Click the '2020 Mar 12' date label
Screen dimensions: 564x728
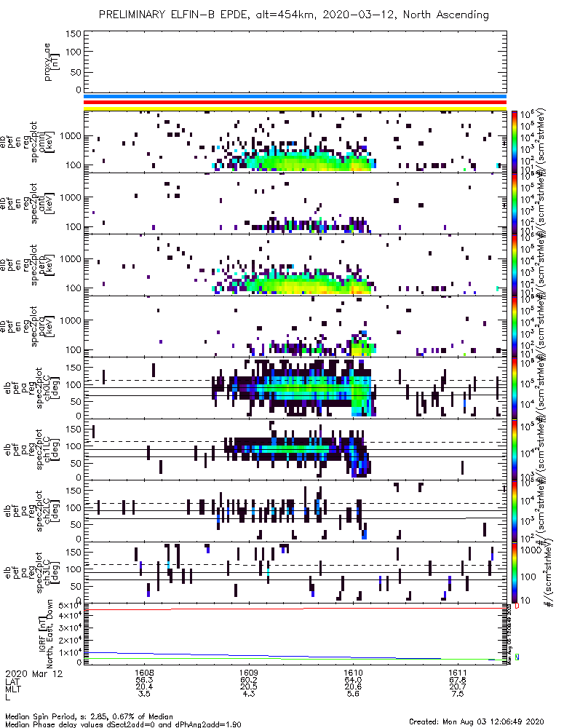pos(34,673)
